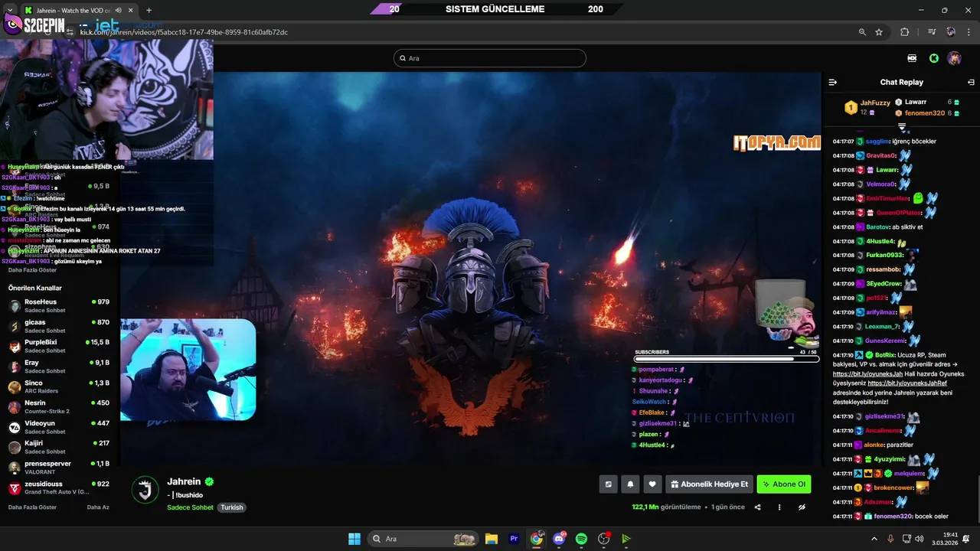Bookmark the page with the star icon
The height and width of the screenshot is (551, 980).
[x=879, y=32]
